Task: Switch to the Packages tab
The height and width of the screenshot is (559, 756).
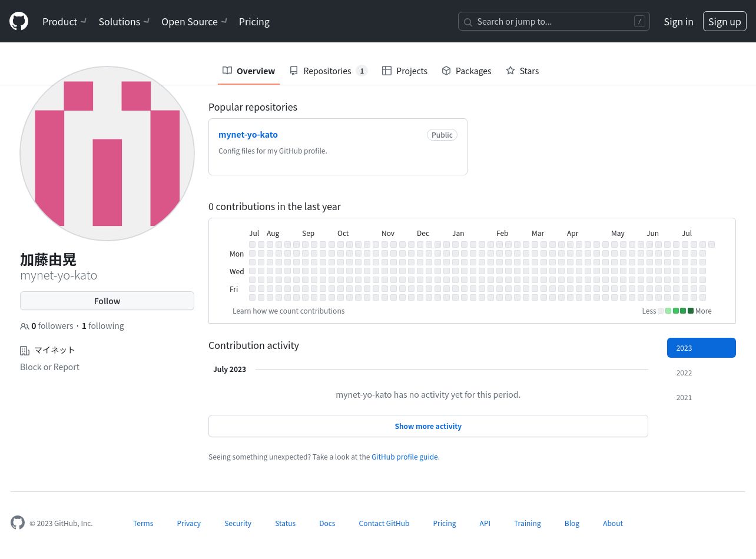Action: coord(466,71)
